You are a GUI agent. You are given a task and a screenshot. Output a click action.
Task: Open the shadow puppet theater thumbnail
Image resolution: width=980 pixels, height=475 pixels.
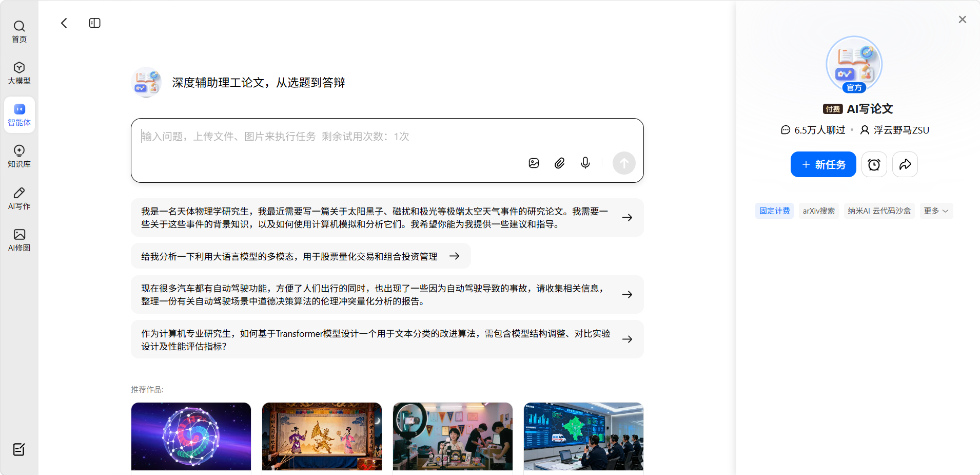322,436
